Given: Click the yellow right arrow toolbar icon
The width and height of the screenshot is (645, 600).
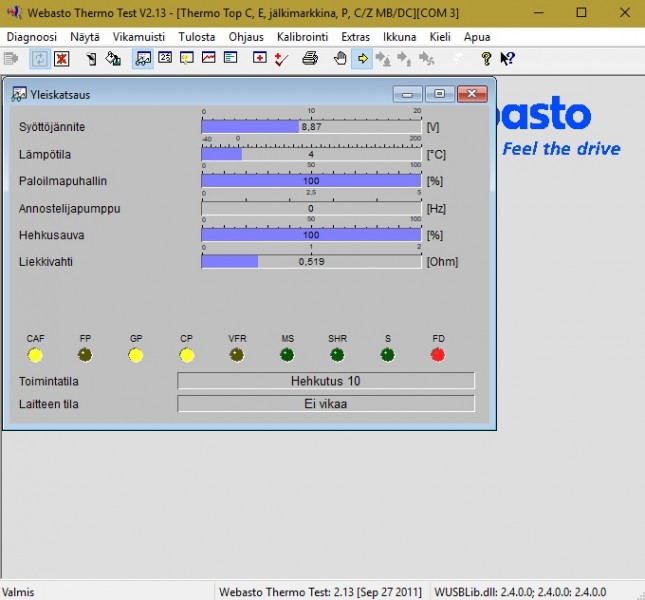Looking at the screenshot, I should 362,59.
